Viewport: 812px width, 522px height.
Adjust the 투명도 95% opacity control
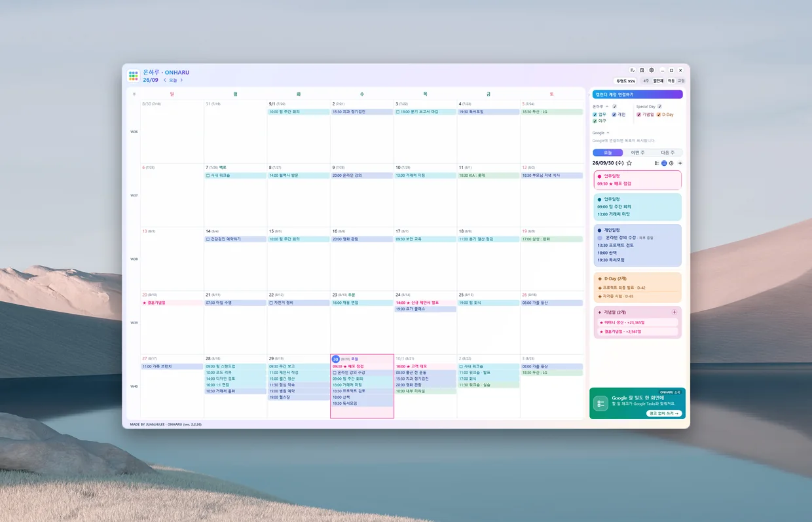(625, 81)
